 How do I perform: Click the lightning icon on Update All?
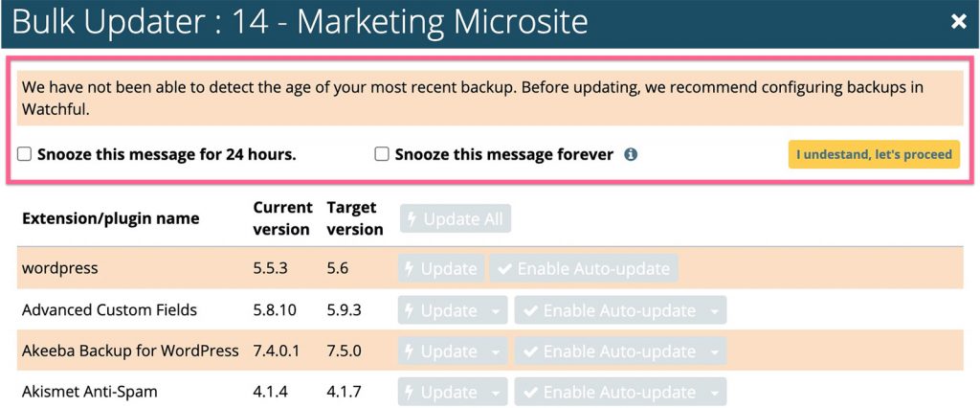click(x=412, y=219)
